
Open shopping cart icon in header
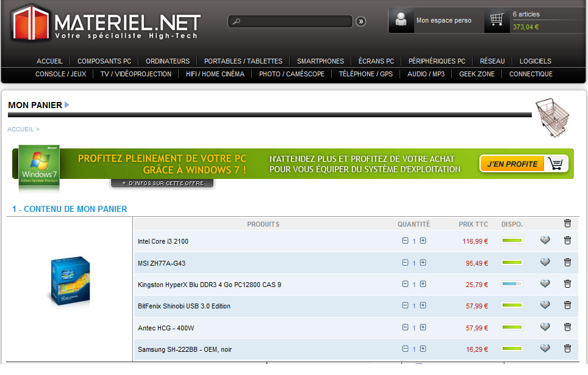(x=497, y=20)
